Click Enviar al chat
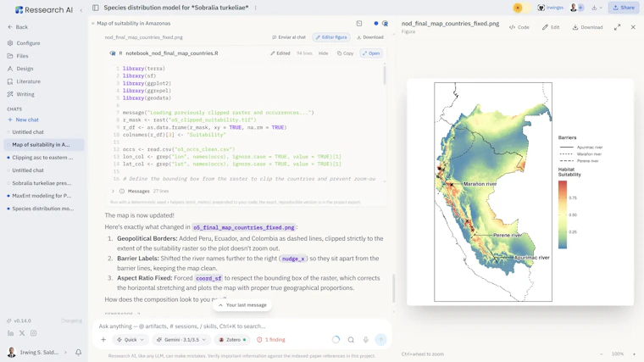Image resolution: width=644 pixels, height=362 pixels. 289,37
